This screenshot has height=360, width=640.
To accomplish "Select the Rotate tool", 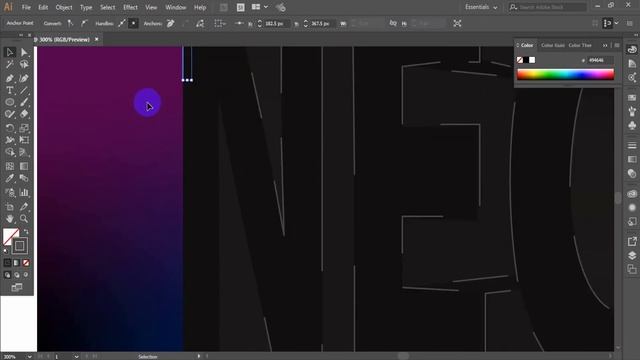I will (x=10, y=128).
